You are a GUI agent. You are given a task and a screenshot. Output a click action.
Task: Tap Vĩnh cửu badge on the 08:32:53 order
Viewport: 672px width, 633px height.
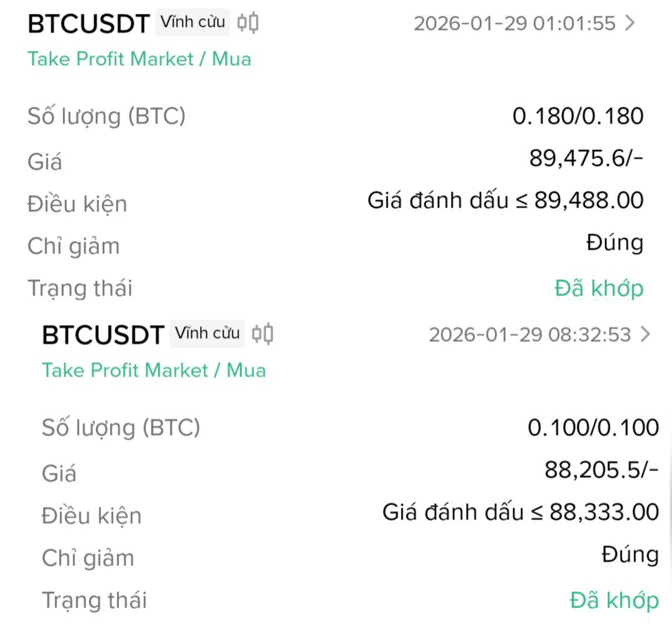click(207, 333)
